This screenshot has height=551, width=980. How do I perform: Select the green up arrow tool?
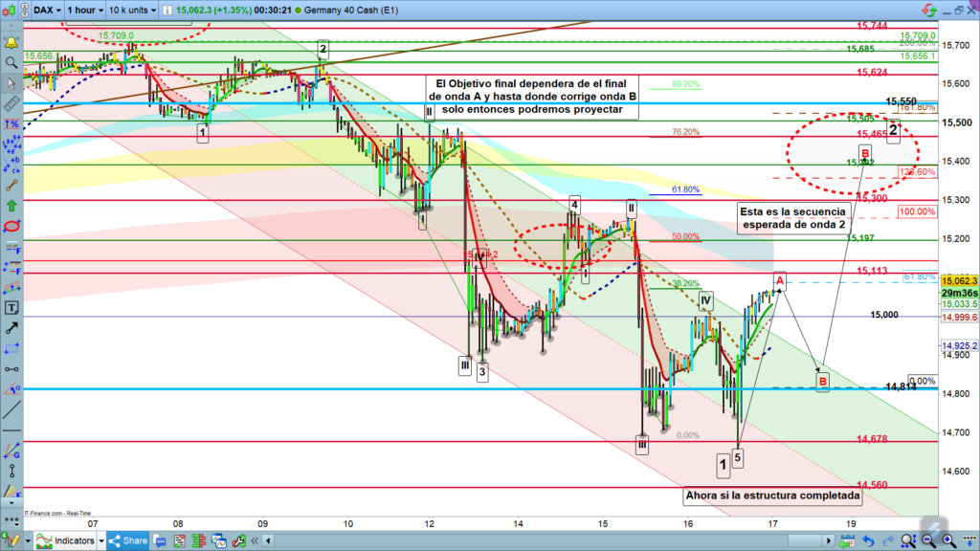tap(11, 205)
